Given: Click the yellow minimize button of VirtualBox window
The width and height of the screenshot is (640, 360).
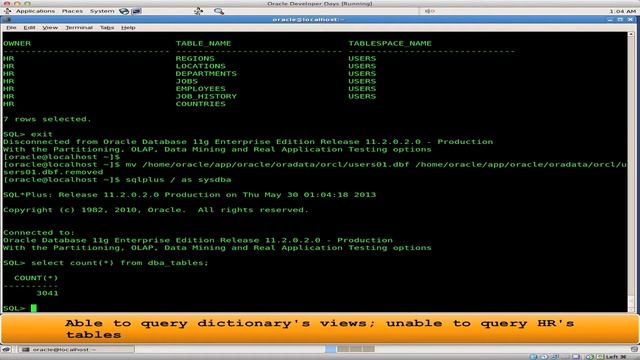Looking at the screenshot, I should pos(17,3).
